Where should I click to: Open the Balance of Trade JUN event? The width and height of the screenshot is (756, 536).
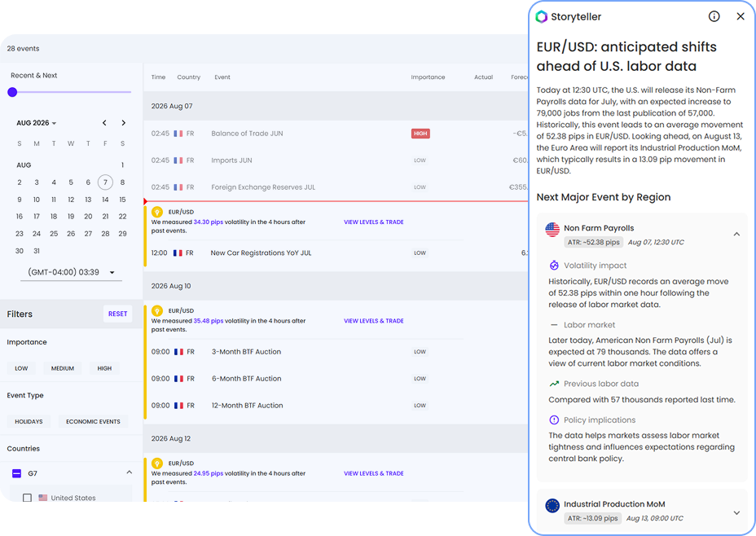pos(247,134)
